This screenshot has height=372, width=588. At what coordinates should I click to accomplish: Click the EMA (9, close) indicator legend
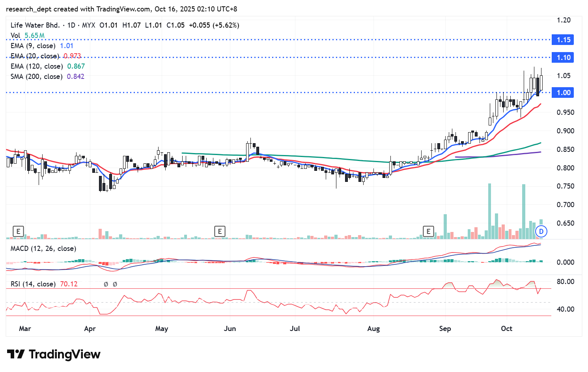(x=33, y=46)
